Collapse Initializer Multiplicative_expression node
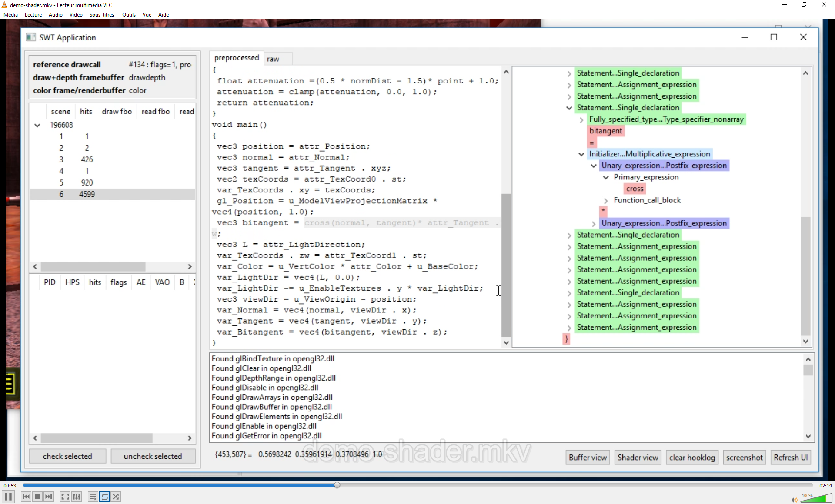 (581, 154)
